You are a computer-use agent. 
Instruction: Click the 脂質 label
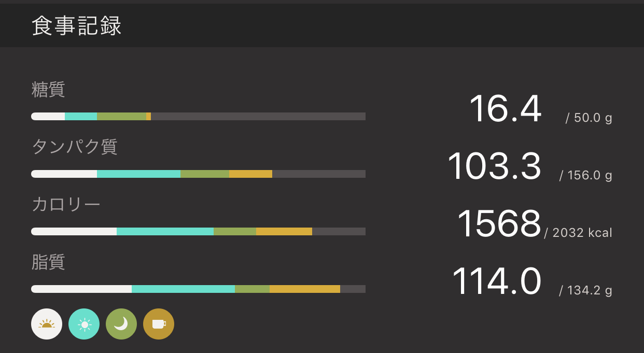[x=48, y=262]
